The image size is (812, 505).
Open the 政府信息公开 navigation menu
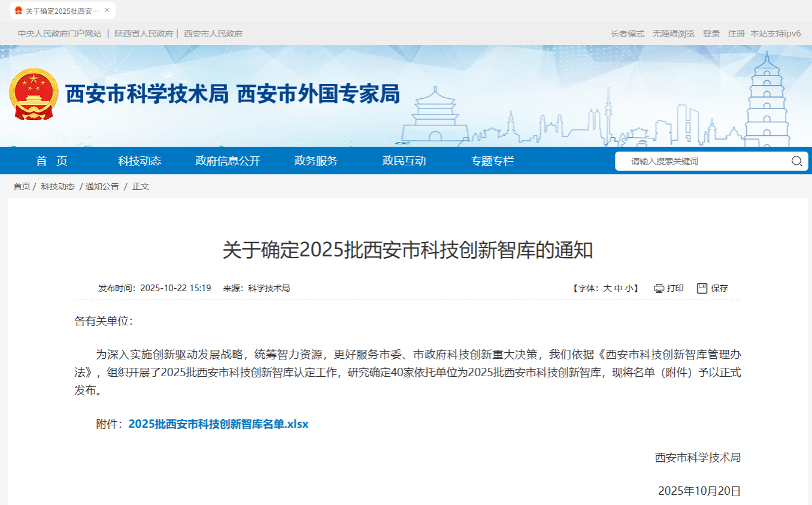point(228,161)
